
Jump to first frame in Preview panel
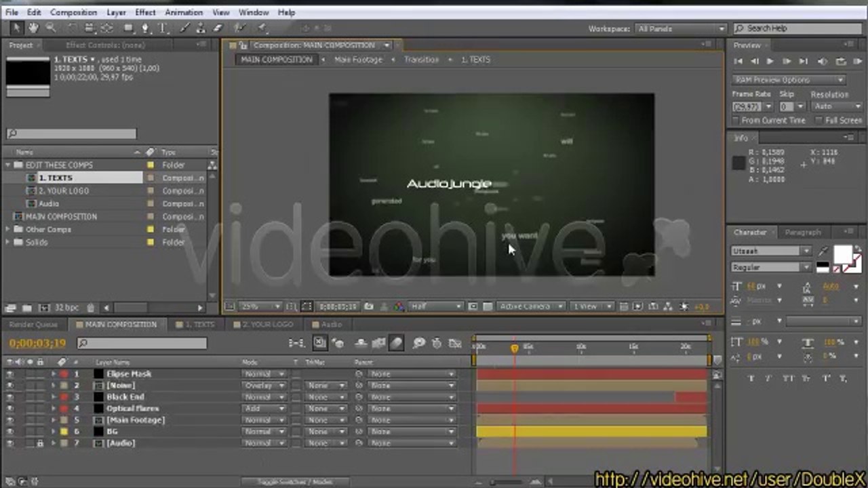point(738,62)
